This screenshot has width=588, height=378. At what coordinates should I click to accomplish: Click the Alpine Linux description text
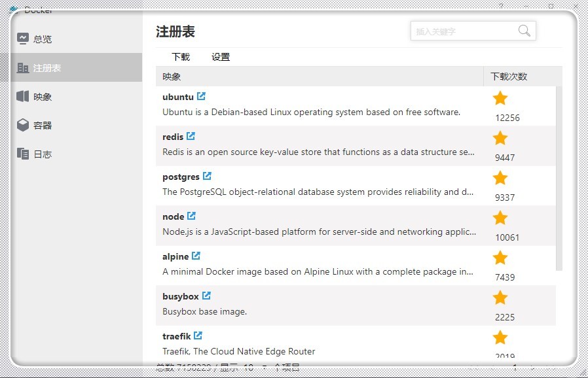tap(318, 271)
